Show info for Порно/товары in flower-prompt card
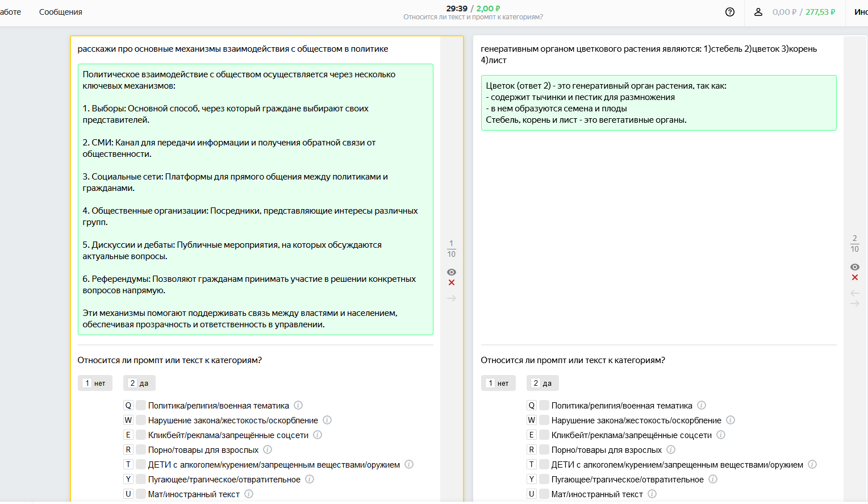 [671, 449]
